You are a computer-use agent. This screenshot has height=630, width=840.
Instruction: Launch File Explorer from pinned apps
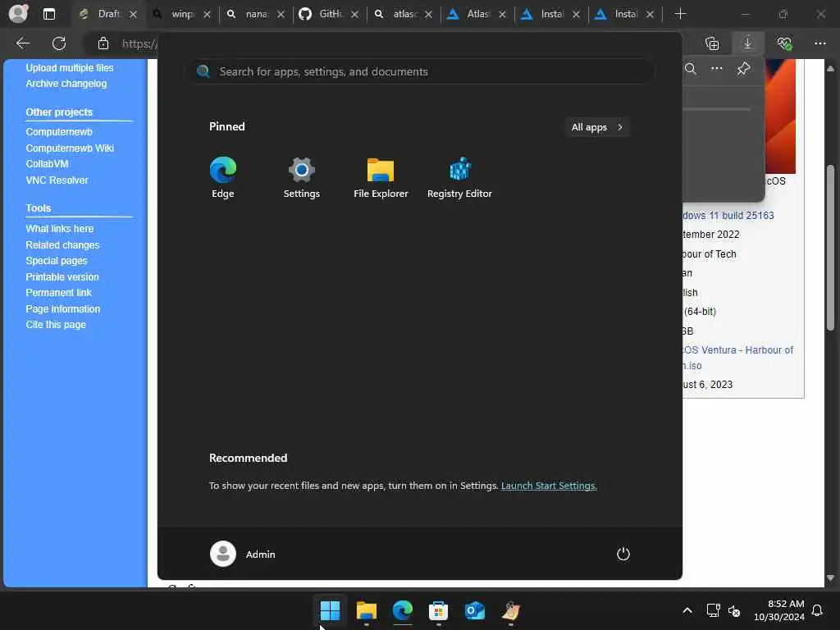[x=381, y=177]
